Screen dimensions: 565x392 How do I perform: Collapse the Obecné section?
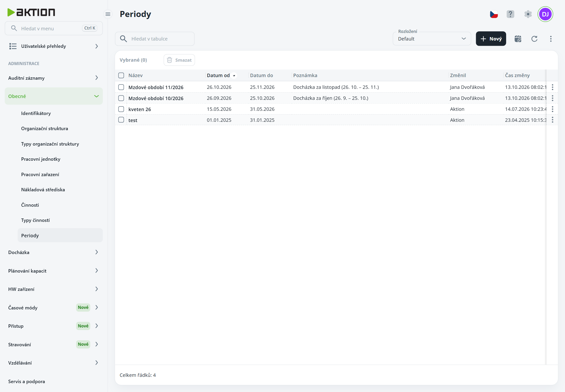click(x=54, y=96)
